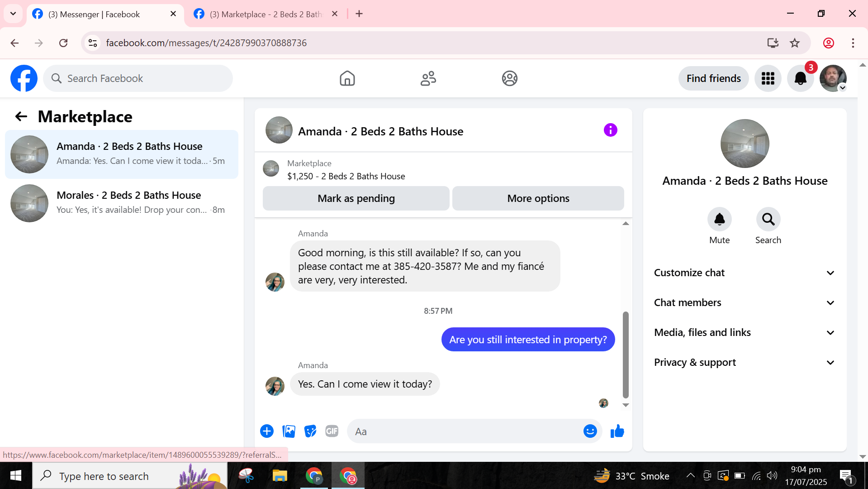Open the account profile picture menu
Image resolution: width=868 pixels, height=489 pixels.
[x=833, y=78]
